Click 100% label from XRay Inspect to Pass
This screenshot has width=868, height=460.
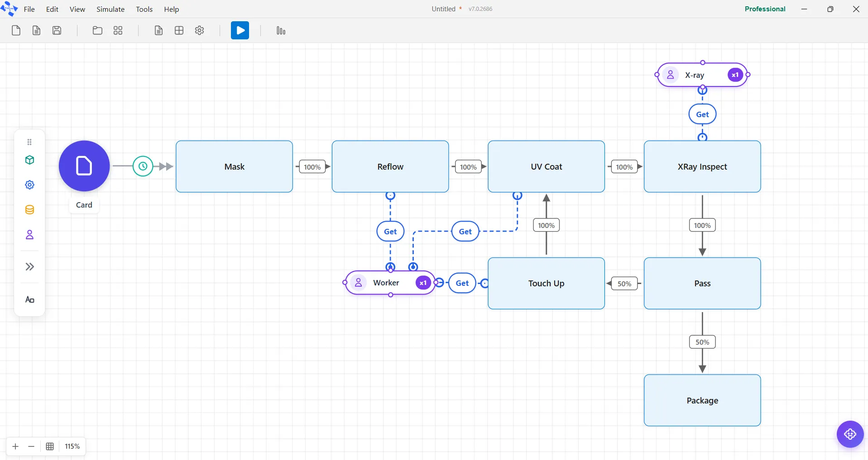(x=702, y=225)
